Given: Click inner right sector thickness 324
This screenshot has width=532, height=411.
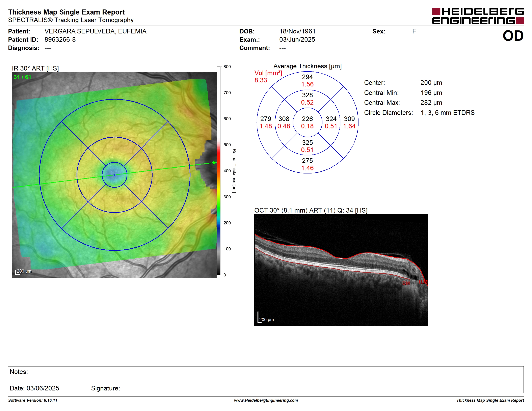Looking at the screenshot, I should [331, 119].
